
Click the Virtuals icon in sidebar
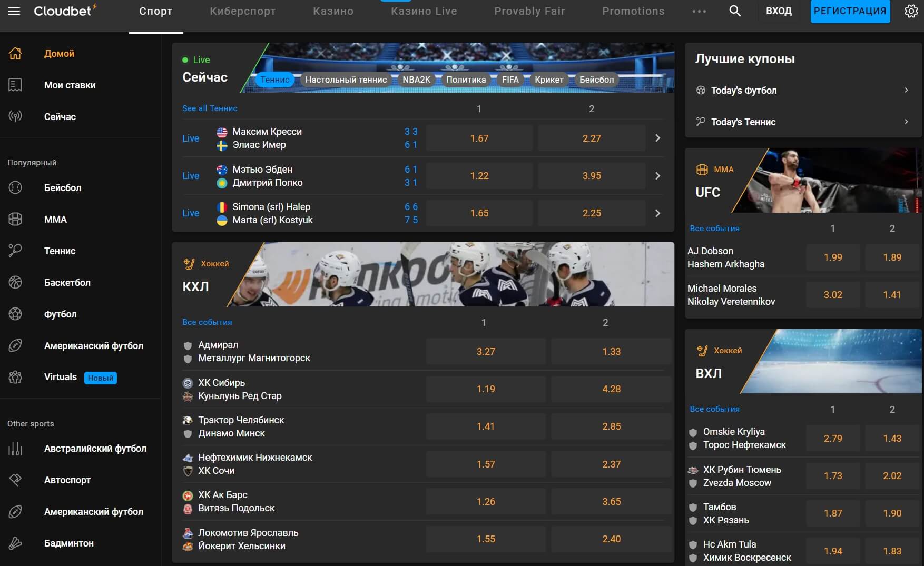pyautogui.click(x=15, y=377)
